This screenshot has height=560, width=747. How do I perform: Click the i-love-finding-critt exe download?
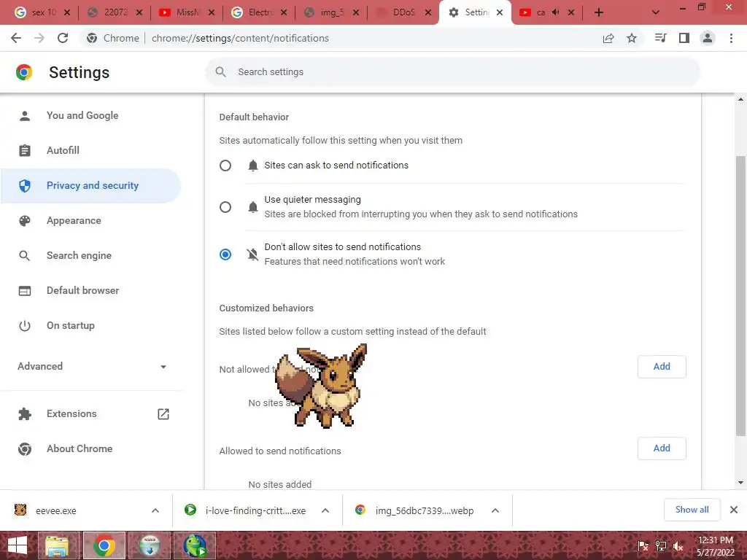coord(255,510)
